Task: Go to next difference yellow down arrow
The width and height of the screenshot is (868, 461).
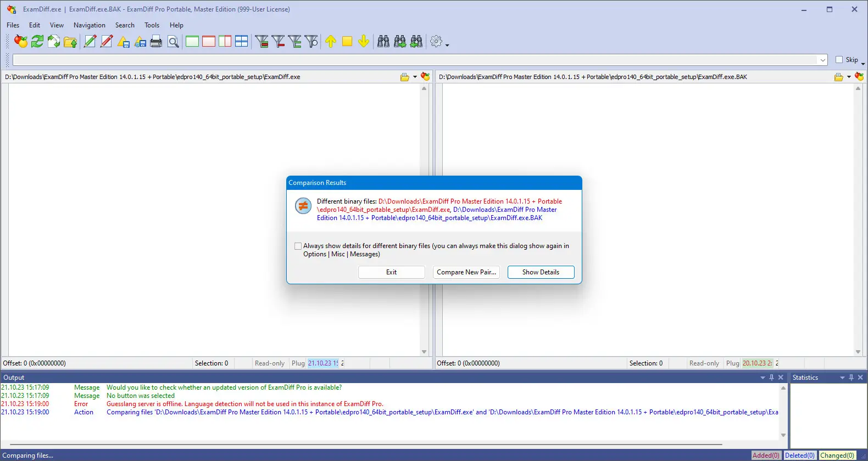Action: point(364,41)
